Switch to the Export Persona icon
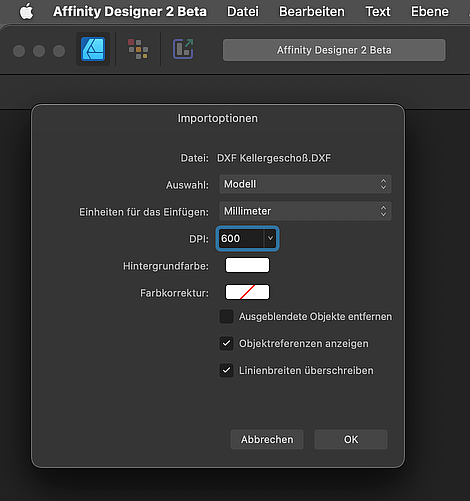 click(183, 49)
